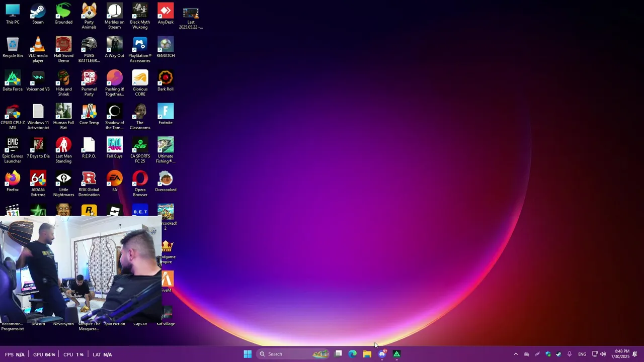Screen dimensions: 644x362
Task: Open CPUID CPU-Z MSI shortcut
Action: 13,117
